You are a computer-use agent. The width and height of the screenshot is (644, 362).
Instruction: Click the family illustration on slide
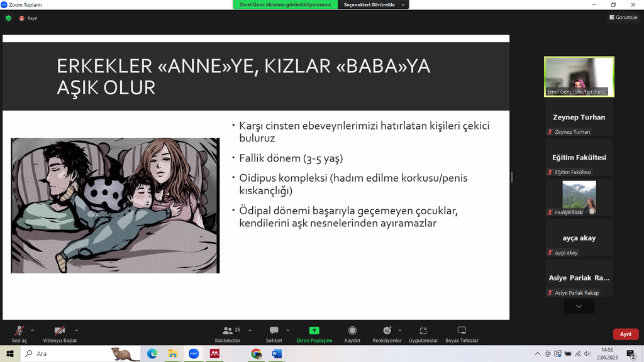115,206
